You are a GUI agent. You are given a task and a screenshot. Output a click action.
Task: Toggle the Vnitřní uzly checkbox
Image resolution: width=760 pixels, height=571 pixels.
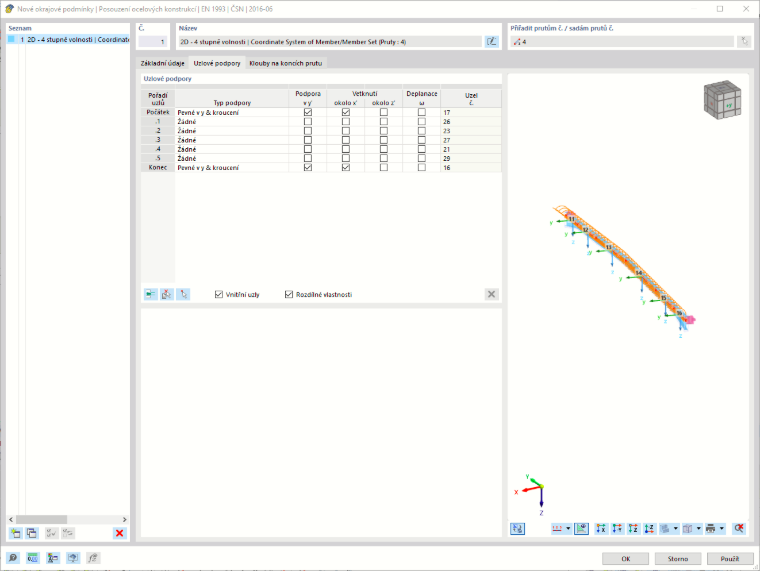219,294
